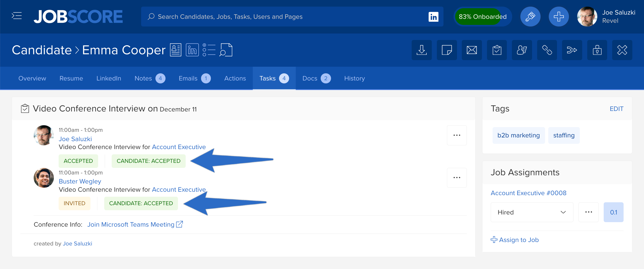
Task: Open candidate contact card icon
Action: [x=176, y=50]
